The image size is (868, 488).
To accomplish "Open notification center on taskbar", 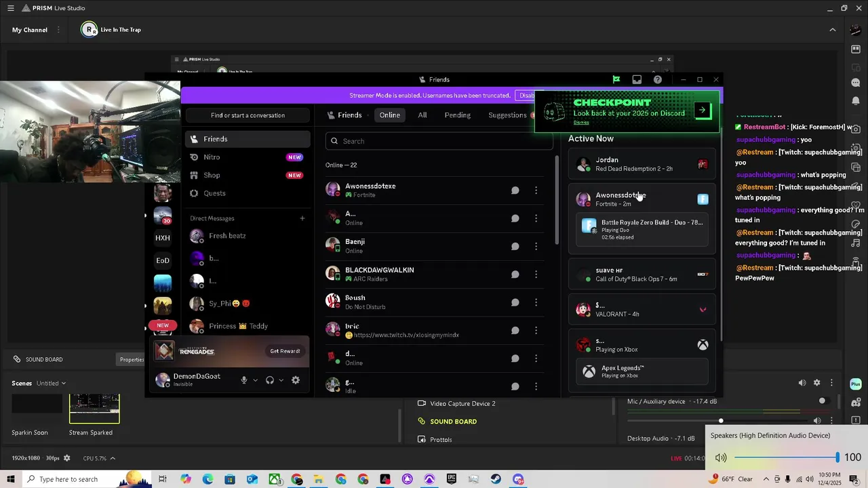I will pos(854,479).
